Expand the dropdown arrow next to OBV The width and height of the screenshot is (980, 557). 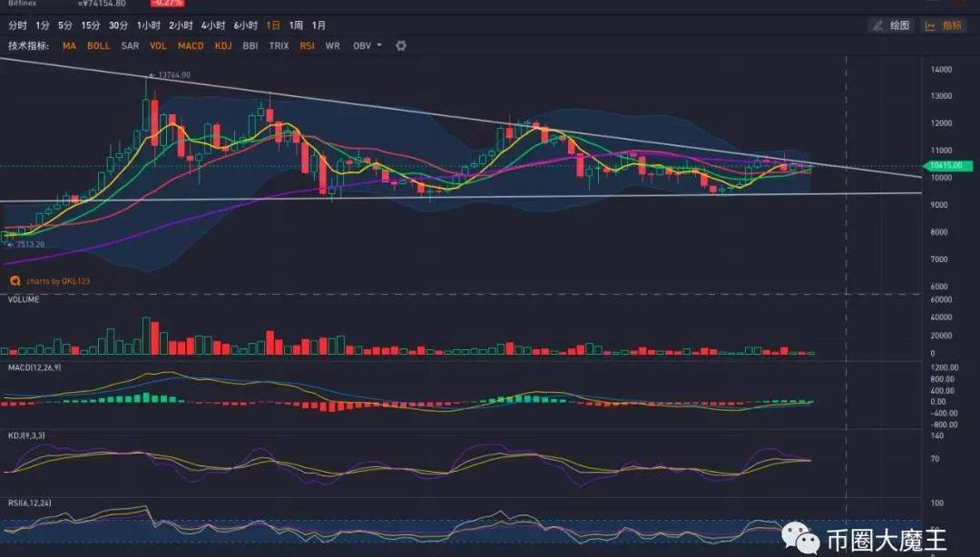[x=379, y=45]
